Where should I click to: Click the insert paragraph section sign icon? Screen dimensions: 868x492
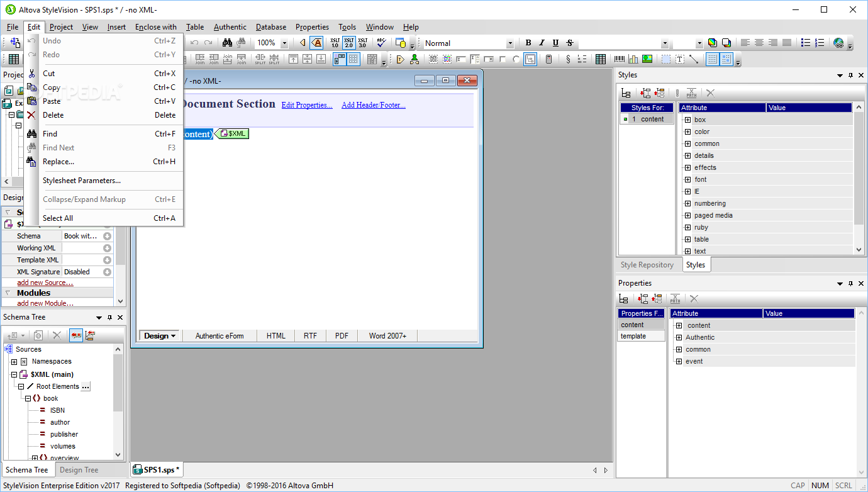coord(568,59)
